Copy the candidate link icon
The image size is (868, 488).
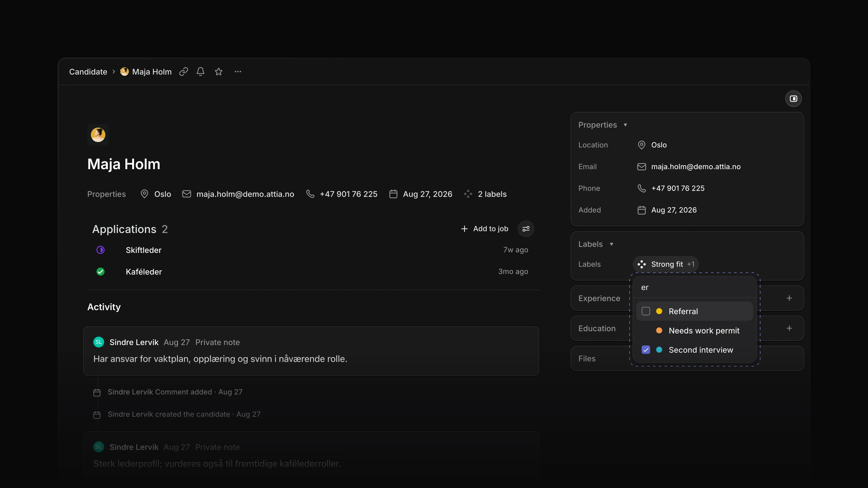coord(183,72)
